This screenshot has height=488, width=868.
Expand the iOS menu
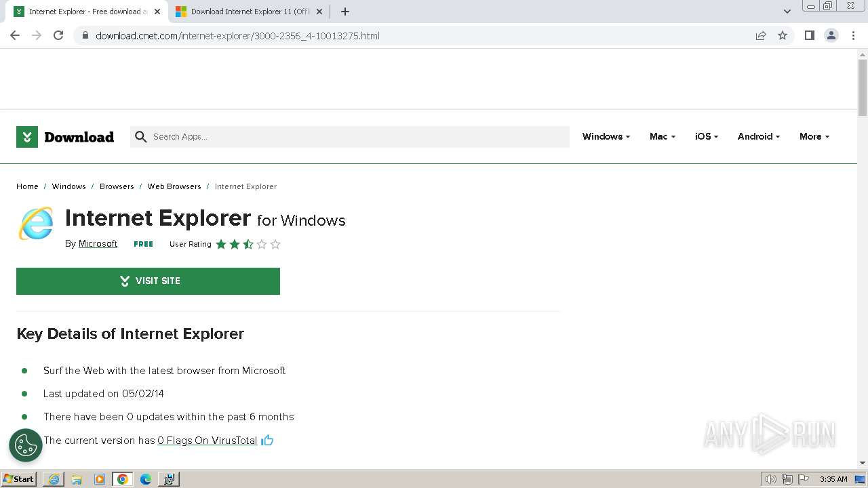tap(706, 136)
